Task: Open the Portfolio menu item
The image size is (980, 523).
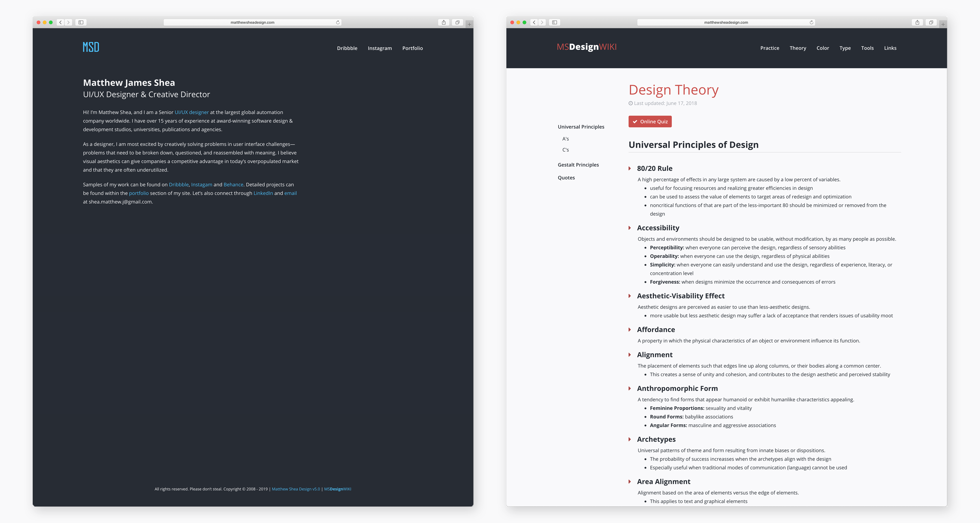Action: pyautogui.click(x=413, y=48)
